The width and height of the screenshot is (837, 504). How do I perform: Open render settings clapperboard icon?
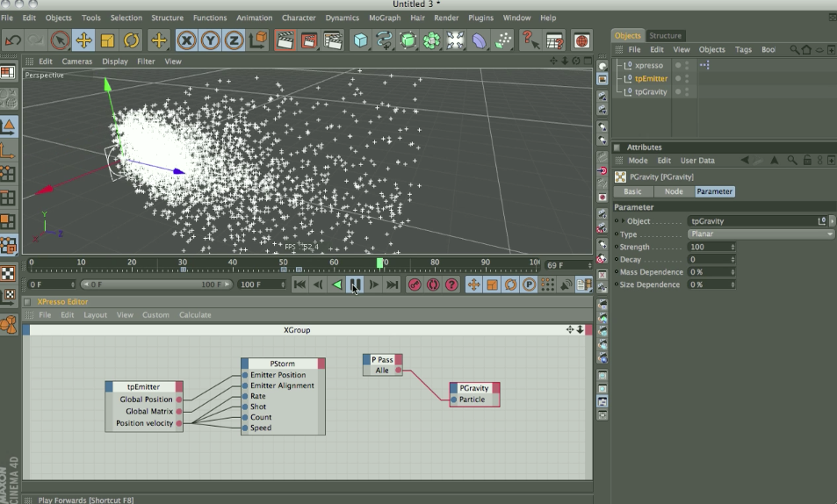[333, 40]
